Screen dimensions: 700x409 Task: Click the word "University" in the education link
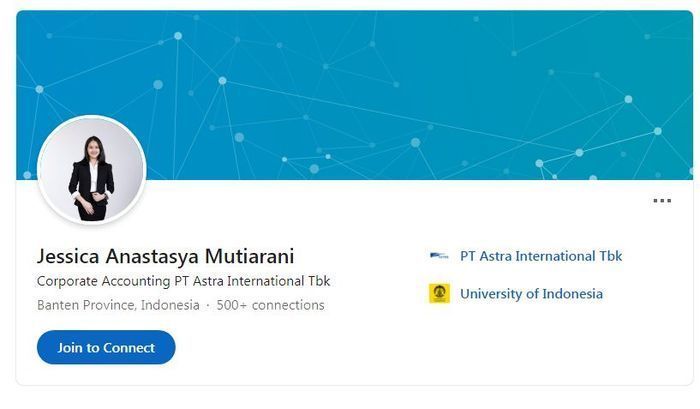click(491, 294)
